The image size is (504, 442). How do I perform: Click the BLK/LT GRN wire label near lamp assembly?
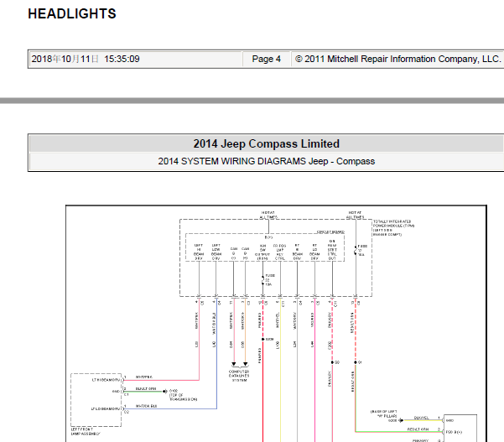(x=146, y=388)
